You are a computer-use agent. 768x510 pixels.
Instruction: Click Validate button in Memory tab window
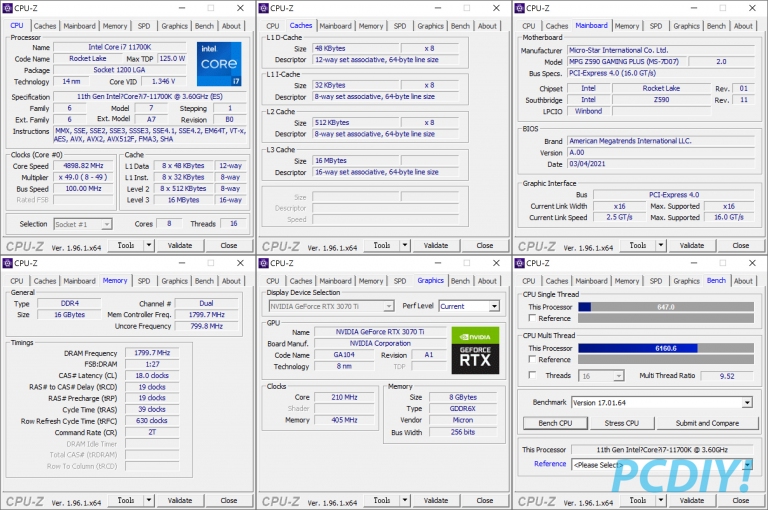[180, 500]
